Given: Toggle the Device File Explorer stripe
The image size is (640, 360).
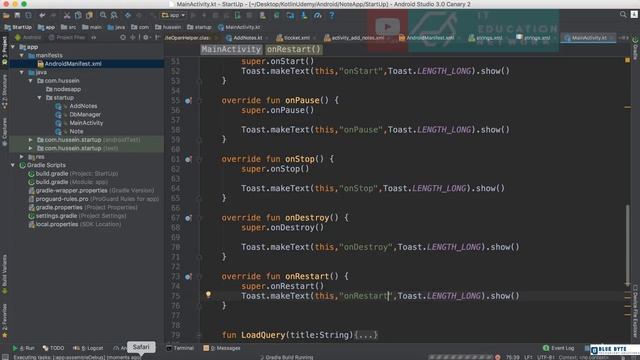Looking at the screenshot, I should [636, 310].
